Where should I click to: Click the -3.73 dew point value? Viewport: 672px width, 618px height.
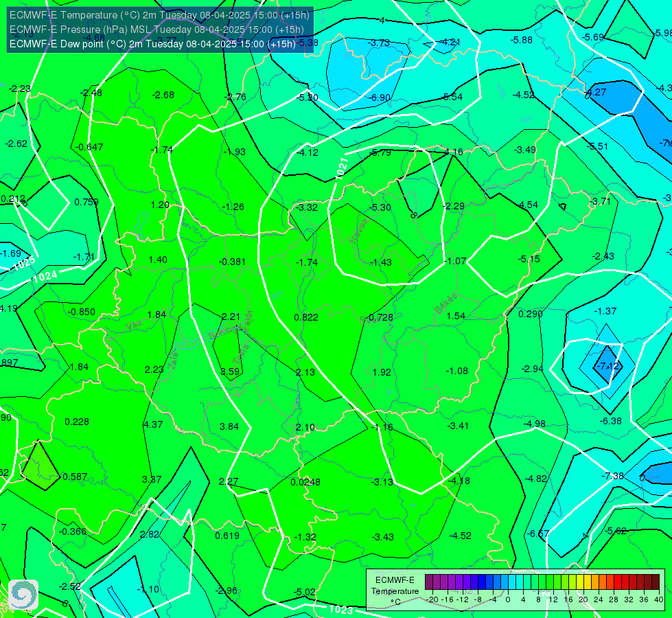tap(379, 43)
